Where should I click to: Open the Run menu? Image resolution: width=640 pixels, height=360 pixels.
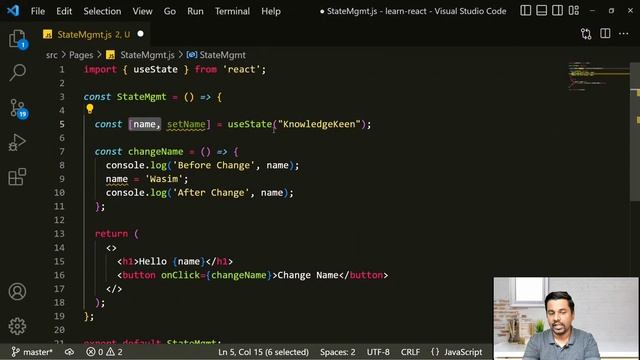click(x=195, y=11)
